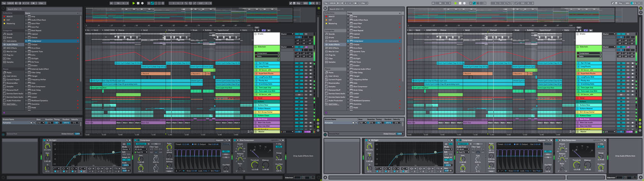Screen dimensions: 644x181
Task: Enable Draw Mode pencil in right window
Action: point(613,3)
